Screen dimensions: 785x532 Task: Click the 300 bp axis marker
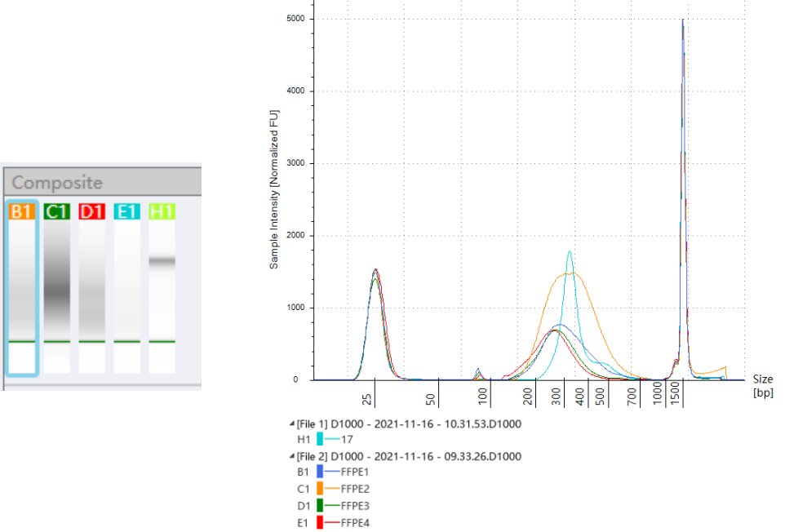[557, 397]
